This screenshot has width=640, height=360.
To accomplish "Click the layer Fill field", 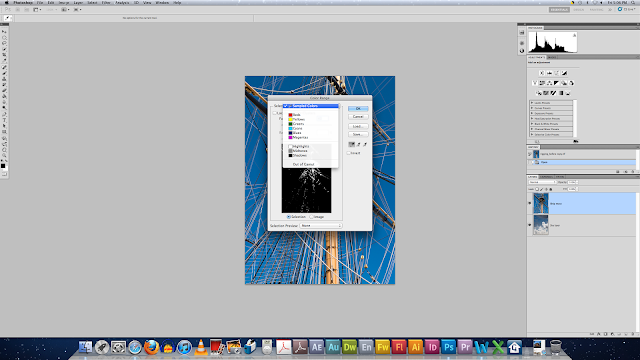I will (572, 189).
